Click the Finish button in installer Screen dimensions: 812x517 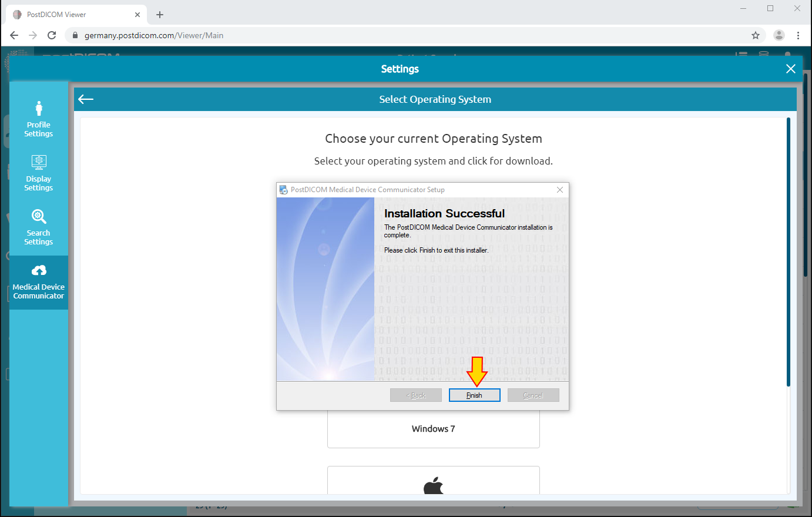(x=474, y=395)
